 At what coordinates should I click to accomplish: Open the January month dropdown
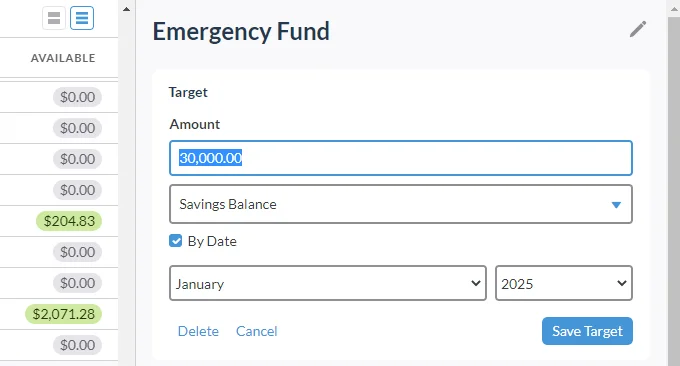pos(328,283)
